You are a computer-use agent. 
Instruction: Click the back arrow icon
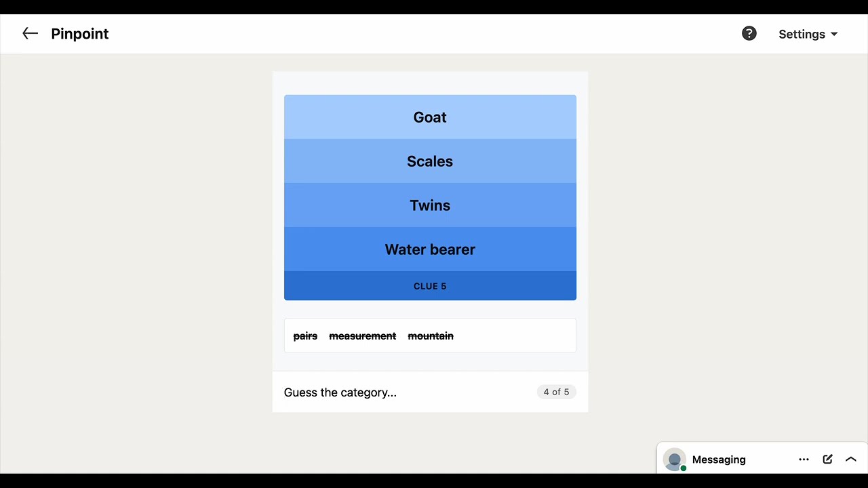(30, 33)
